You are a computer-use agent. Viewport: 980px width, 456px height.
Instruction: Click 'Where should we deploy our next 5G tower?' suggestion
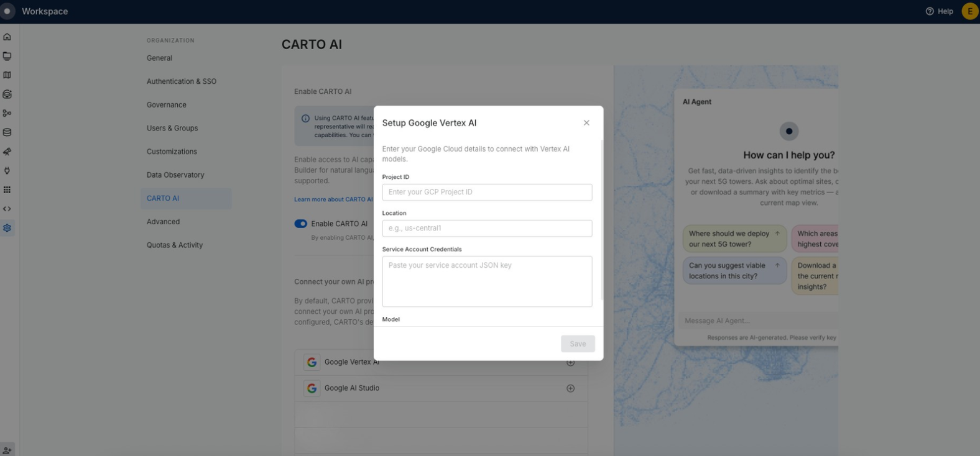tap(734, 239)
